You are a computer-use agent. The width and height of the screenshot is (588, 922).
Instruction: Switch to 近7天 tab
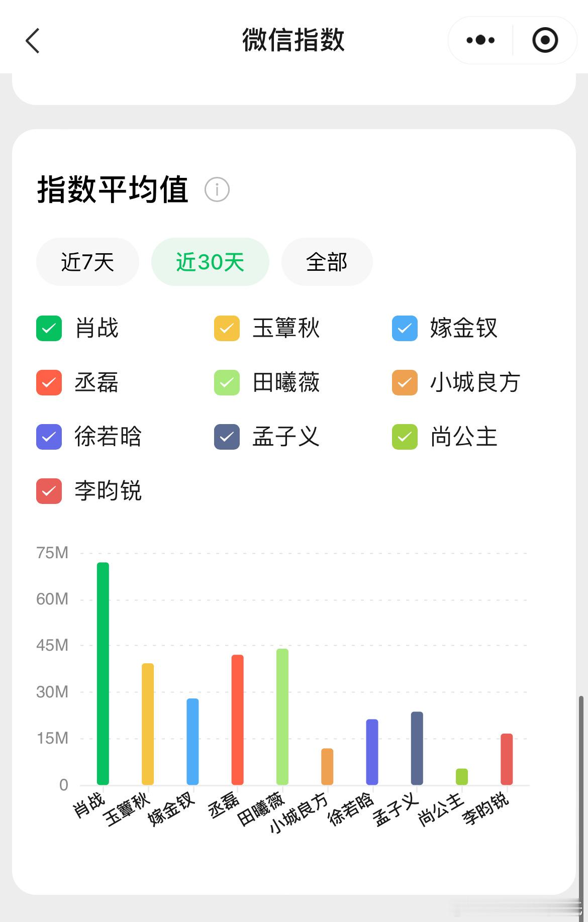(87, 262)
